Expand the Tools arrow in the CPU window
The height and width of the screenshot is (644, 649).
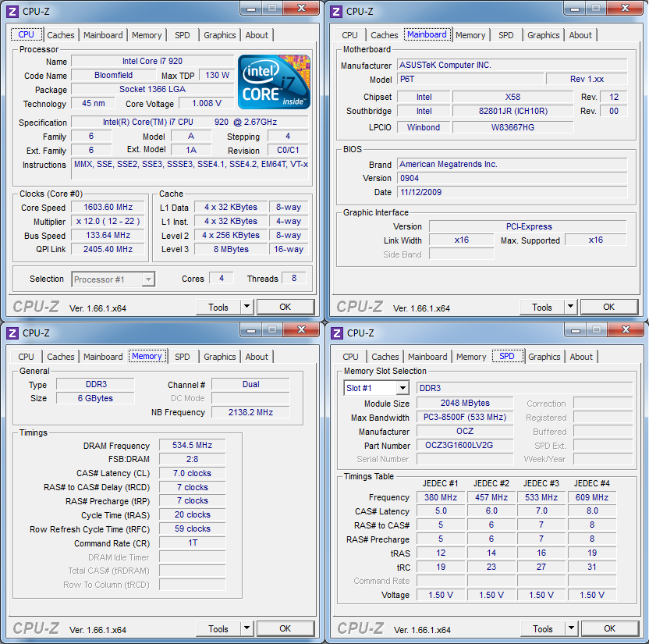(x=246, y=307)
